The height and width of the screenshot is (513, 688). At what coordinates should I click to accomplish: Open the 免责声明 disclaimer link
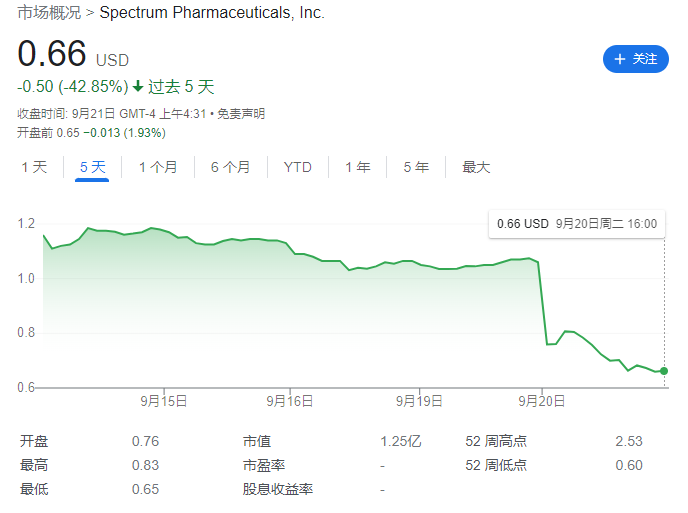coord(241,114)
